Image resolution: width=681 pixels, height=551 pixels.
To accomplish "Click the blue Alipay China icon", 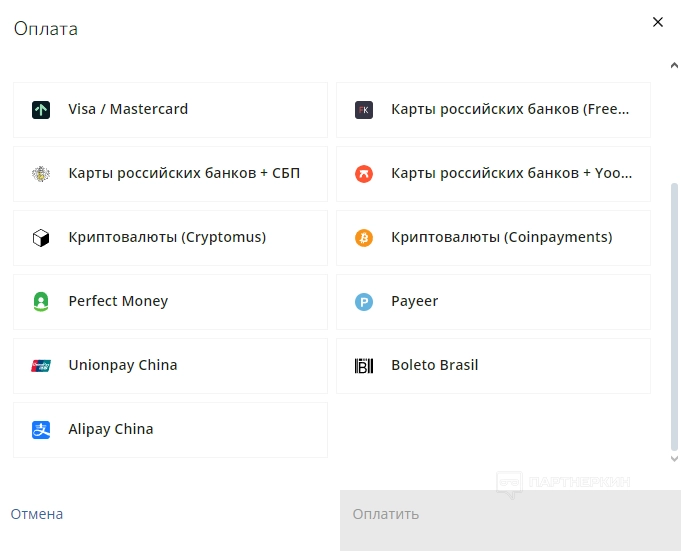I will 41,430.
